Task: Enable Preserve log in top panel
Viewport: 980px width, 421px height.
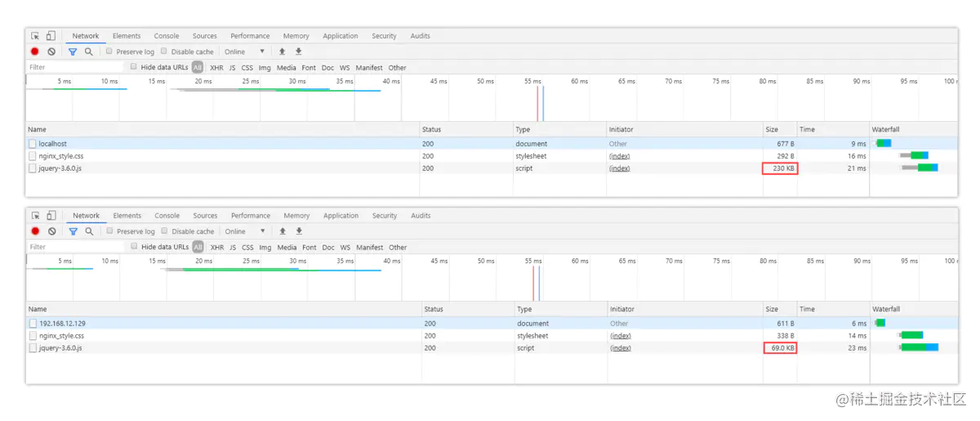Action: 109,52
